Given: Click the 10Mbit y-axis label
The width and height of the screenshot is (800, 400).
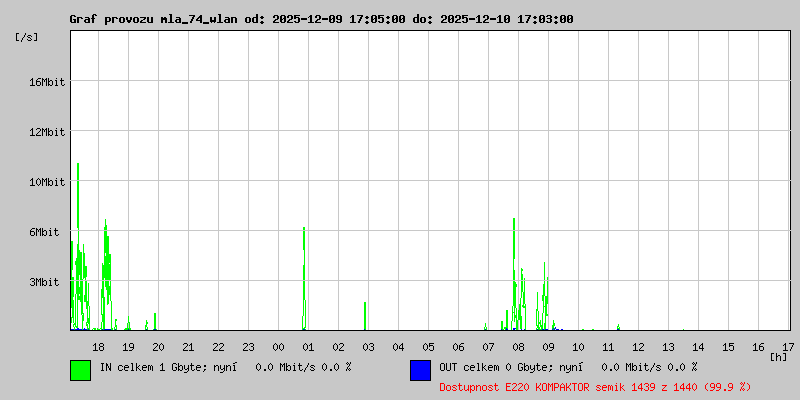Looking at the screenshot, I should pos(48,182).
